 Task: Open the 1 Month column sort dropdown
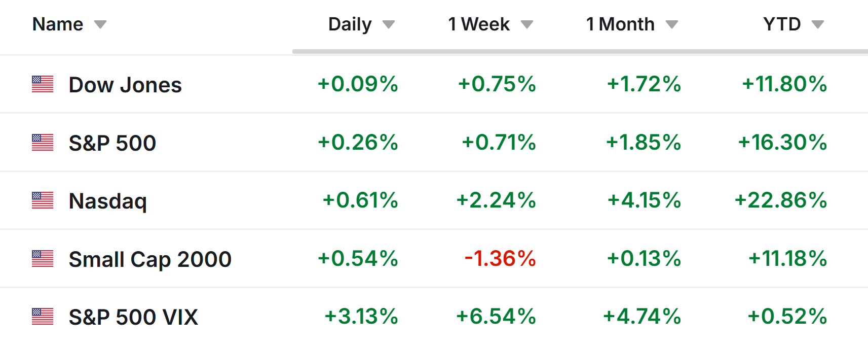tap(672, 24)
